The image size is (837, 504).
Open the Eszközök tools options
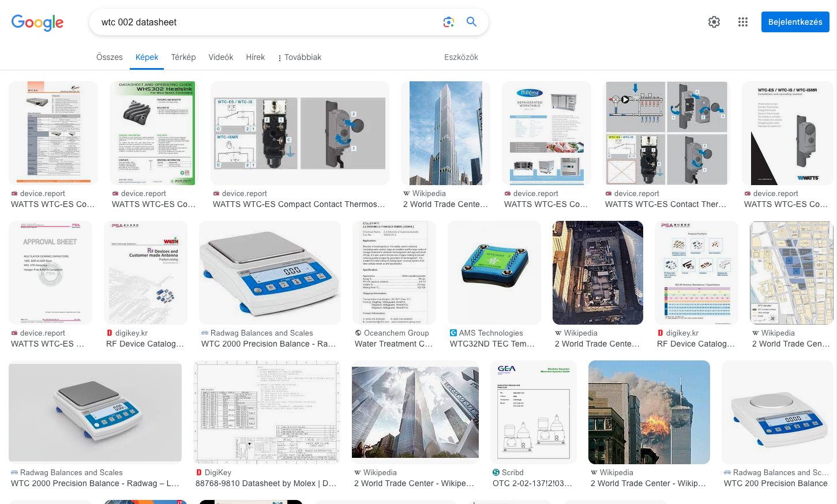461,57
